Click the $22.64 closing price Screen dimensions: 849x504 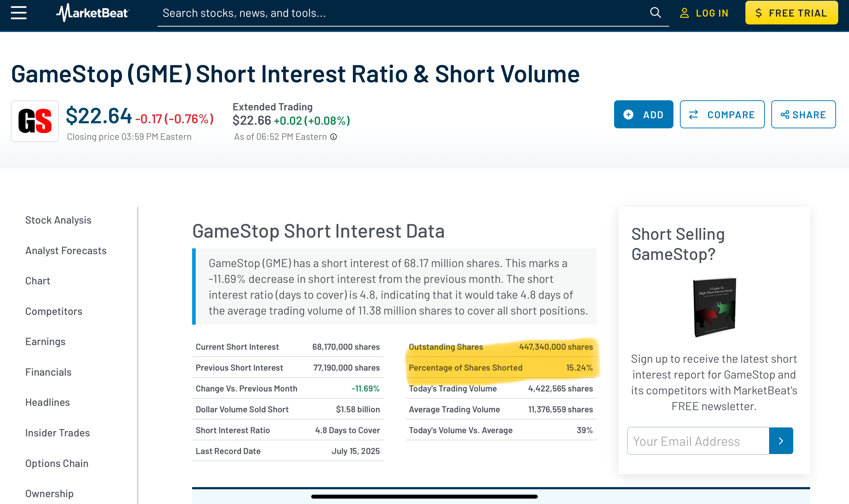pyautogui.click(x=99, y=116)
